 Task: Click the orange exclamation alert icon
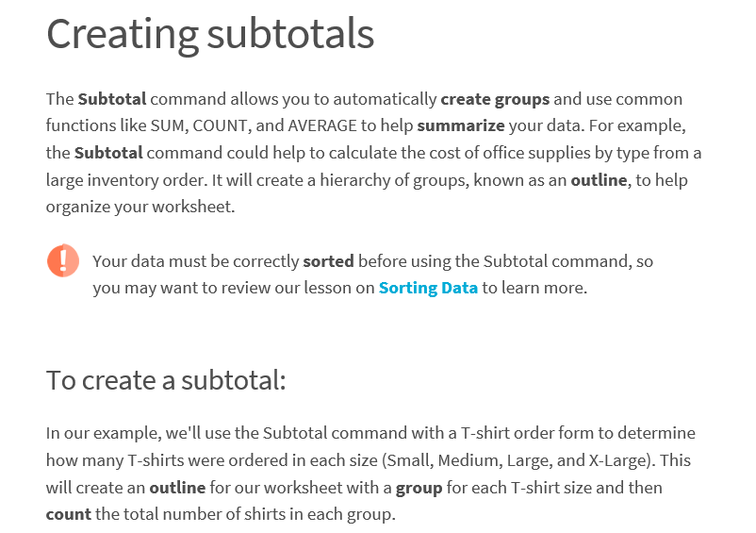(63, 260)
